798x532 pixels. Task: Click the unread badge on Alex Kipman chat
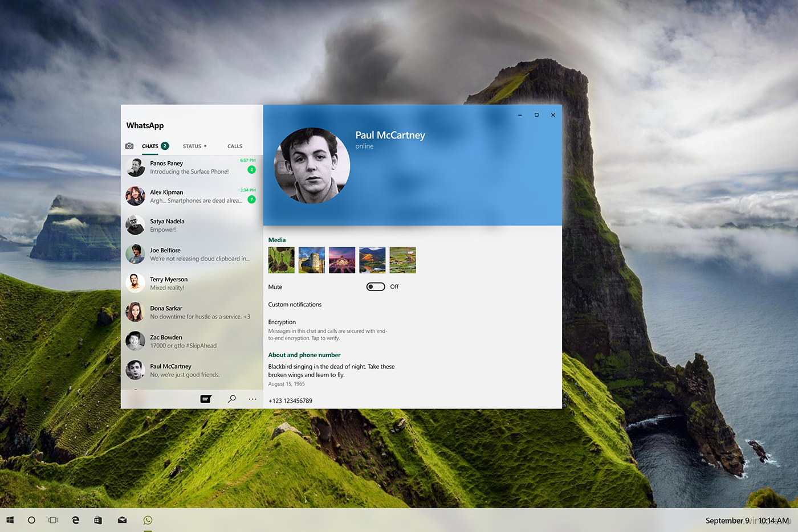coord(251,199)
